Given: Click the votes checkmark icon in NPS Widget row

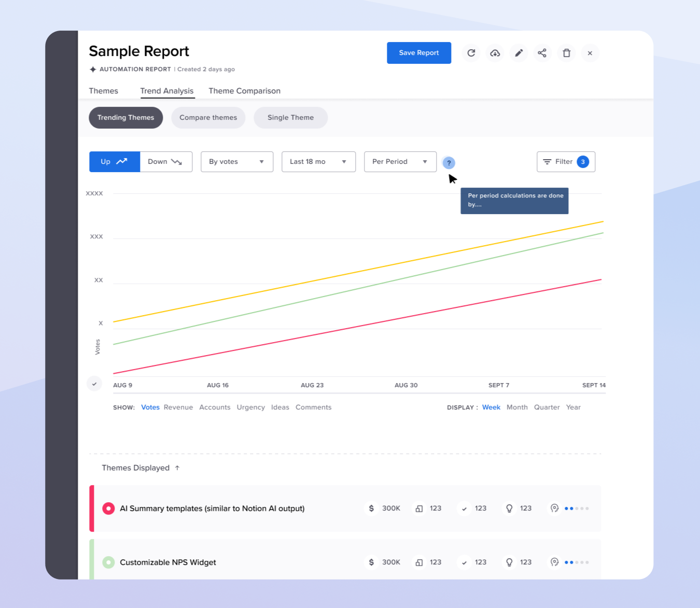Looking at the screenshot, I should 464,562.
